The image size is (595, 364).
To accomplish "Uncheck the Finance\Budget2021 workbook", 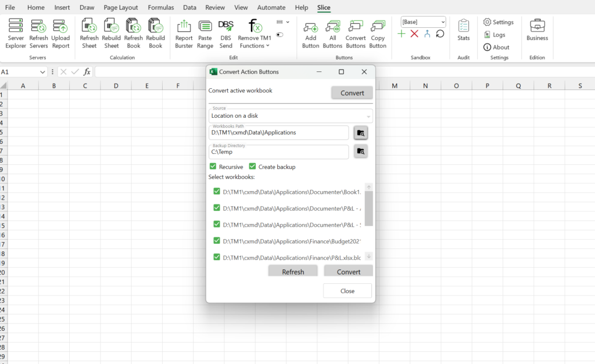I will [x=217, y=240].
